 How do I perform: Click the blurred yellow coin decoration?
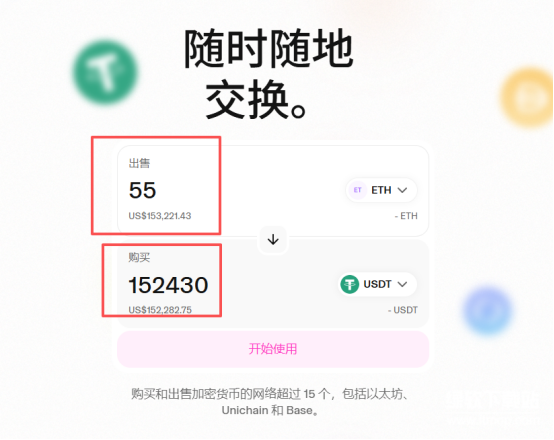(527, 97)
